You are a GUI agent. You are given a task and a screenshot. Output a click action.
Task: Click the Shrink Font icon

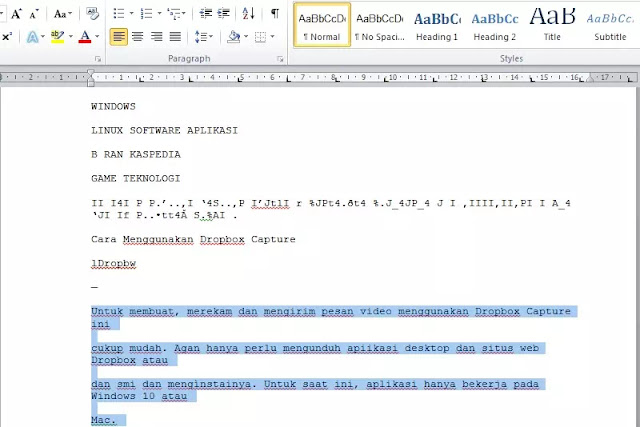click(34, 15)
